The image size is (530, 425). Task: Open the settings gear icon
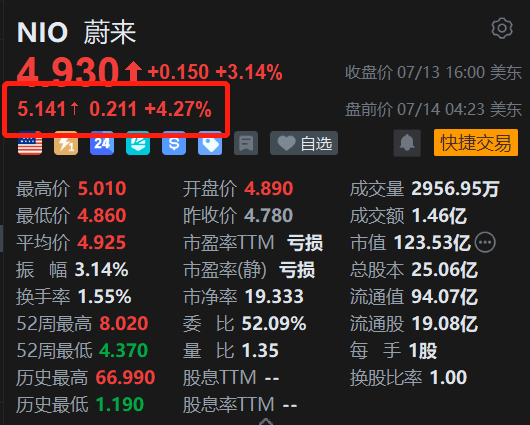click(502, 28)
